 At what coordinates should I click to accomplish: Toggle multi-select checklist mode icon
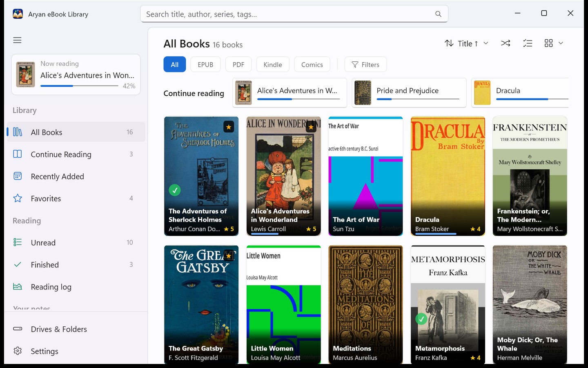tap(528, 43)
